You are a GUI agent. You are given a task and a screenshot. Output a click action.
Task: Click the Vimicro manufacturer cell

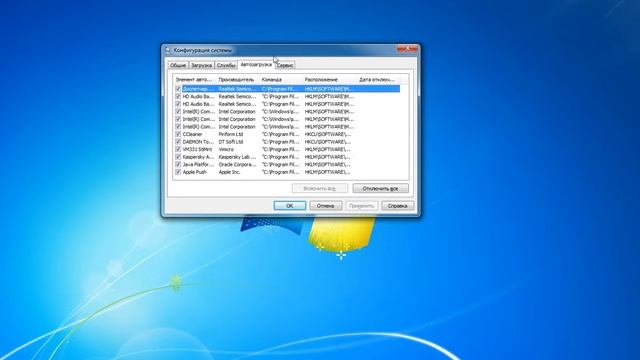(x=227, y=149)
